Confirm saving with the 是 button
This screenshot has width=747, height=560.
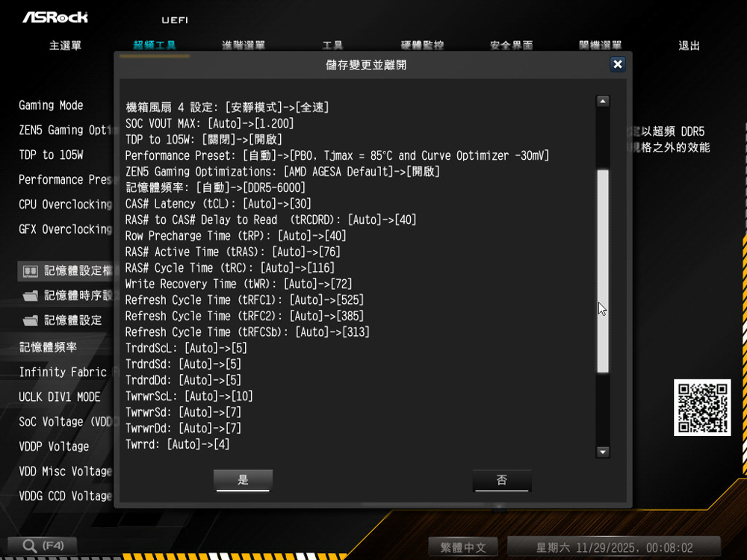243,480
